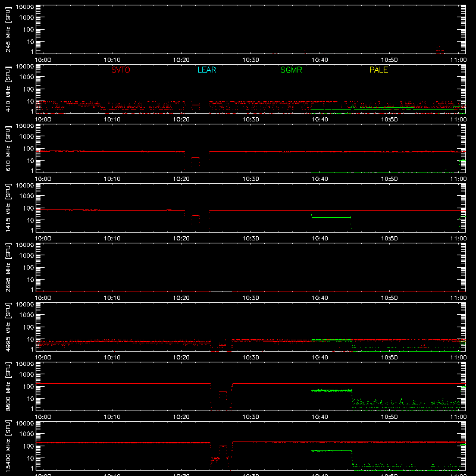Viewport: 476px width, 476px height.
Task: Click 10:30 time label under 245 MHz panel
Action: [x=250, y=60]
